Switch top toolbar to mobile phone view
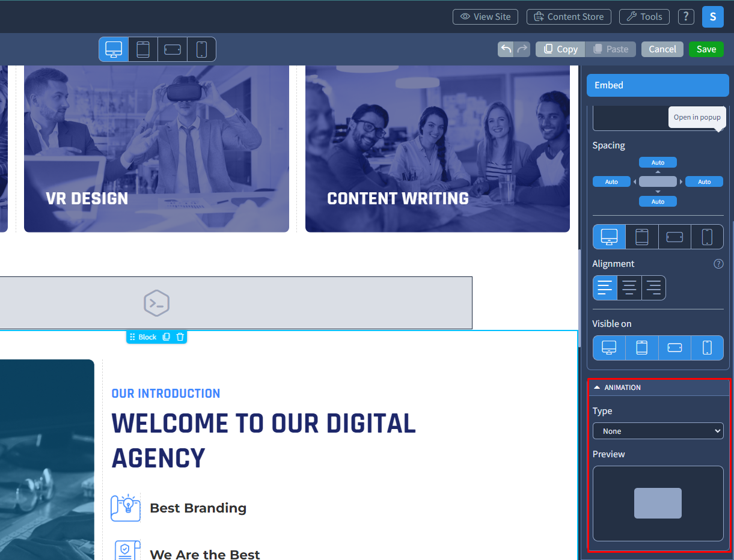Screen dimensions: 734x560 pyautogui.click(x=201, y=49)
